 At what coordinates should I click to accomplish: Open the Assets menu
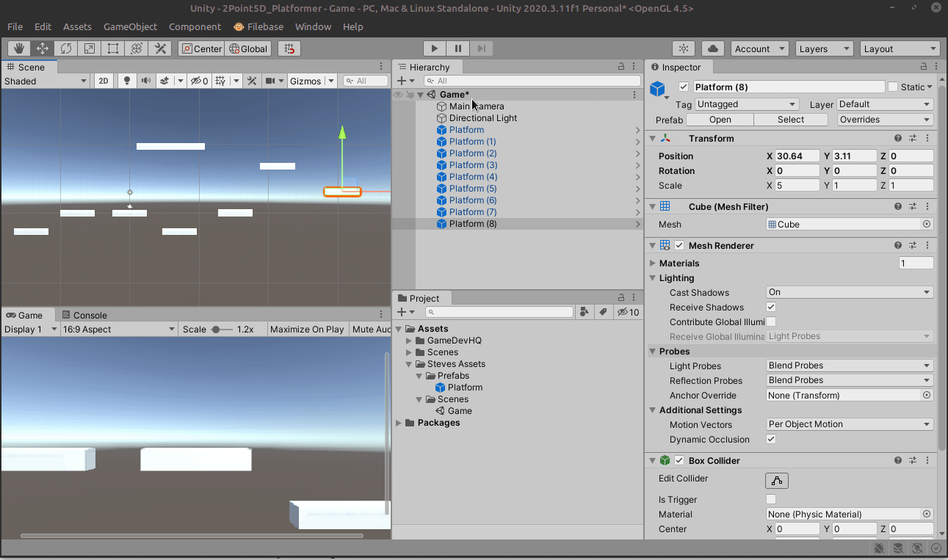point(77,26)
